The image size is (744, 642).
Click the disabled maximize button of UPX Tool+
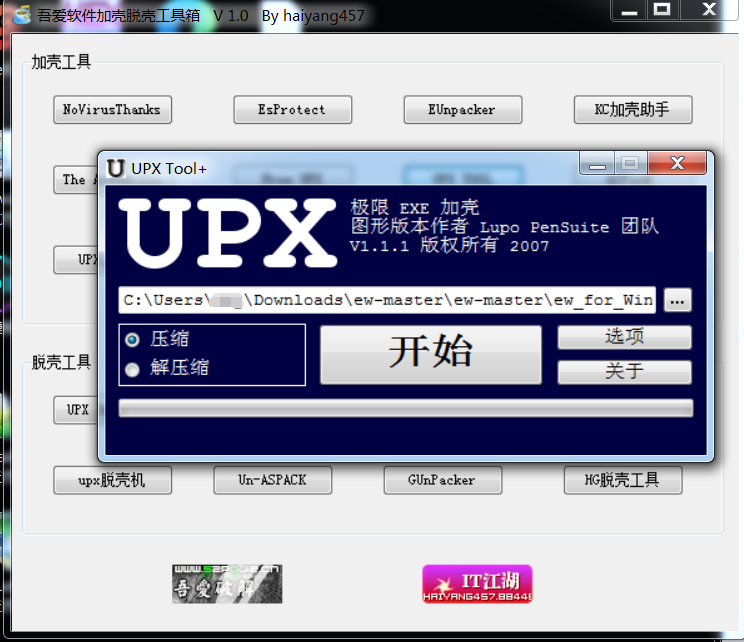[631, 163]
